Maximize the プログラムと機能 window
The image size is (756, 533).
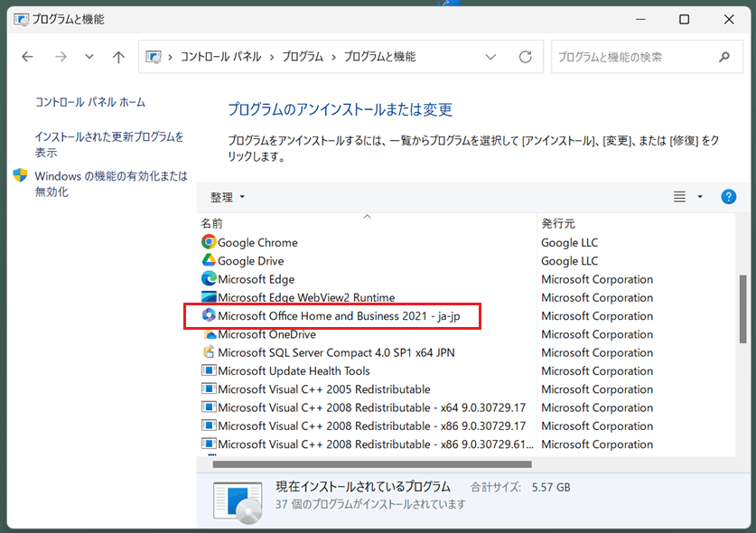coord(684,19)
